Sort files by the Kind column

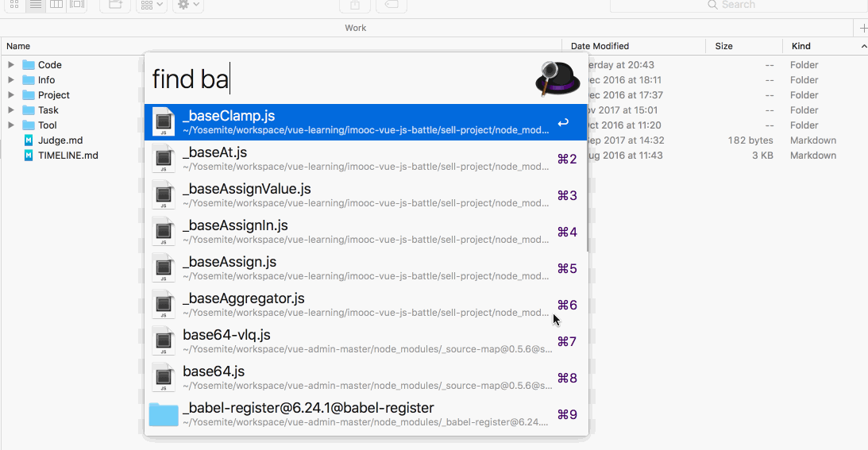[818, 46]
